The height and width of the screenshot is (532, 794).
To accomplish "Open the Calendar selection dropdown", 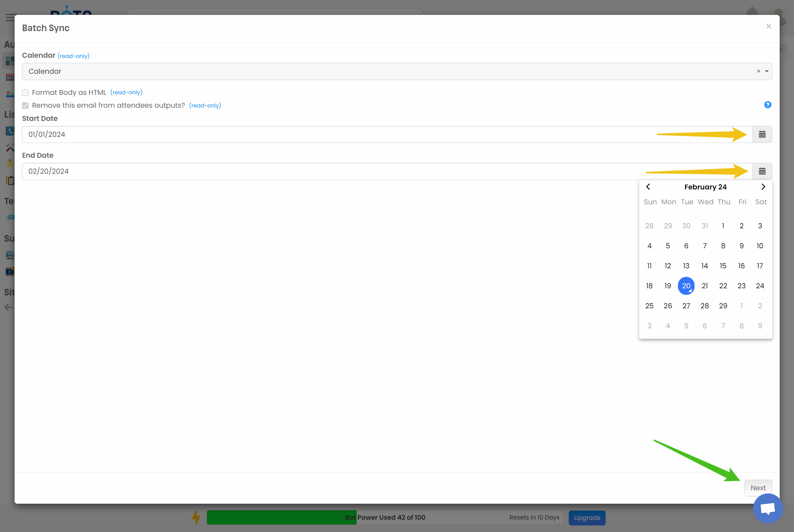I will [x=766, y=71].
